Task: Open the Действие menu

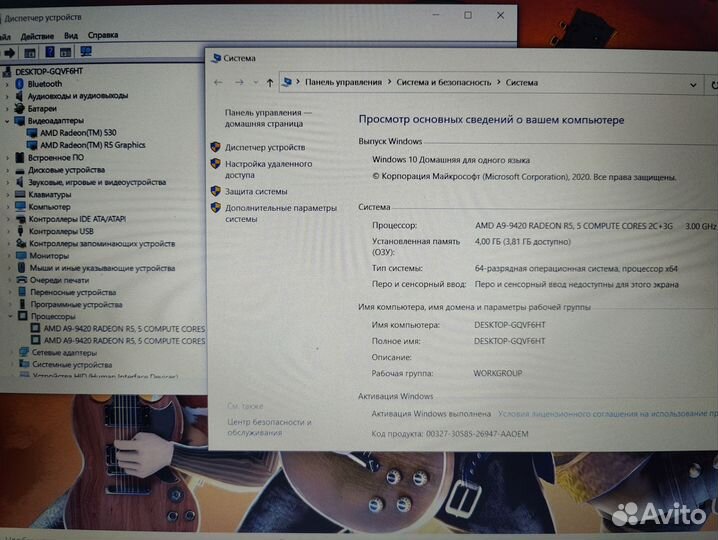Action: tap(37, 36)
